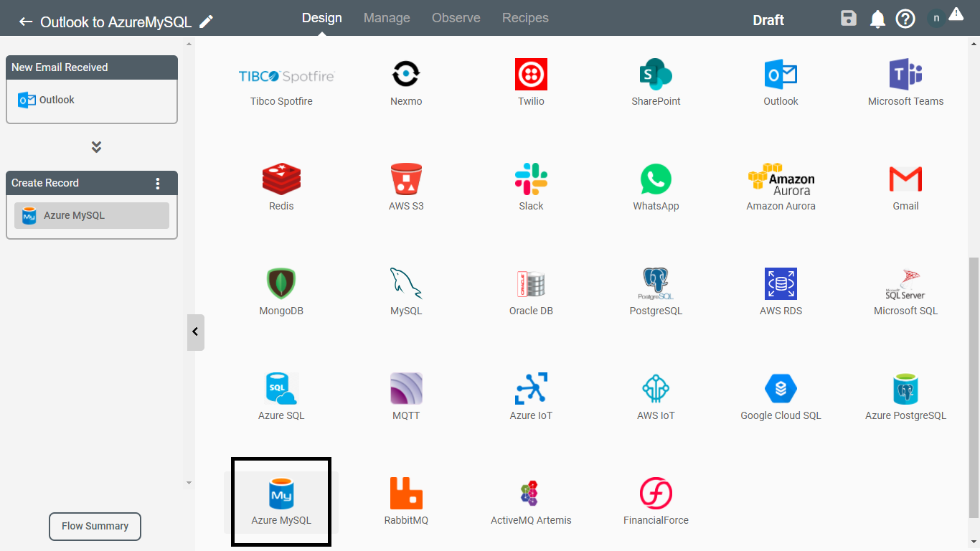The height and width of the screenshot is (551, 980).
Task: Open notifications bell
Action: 877,19
